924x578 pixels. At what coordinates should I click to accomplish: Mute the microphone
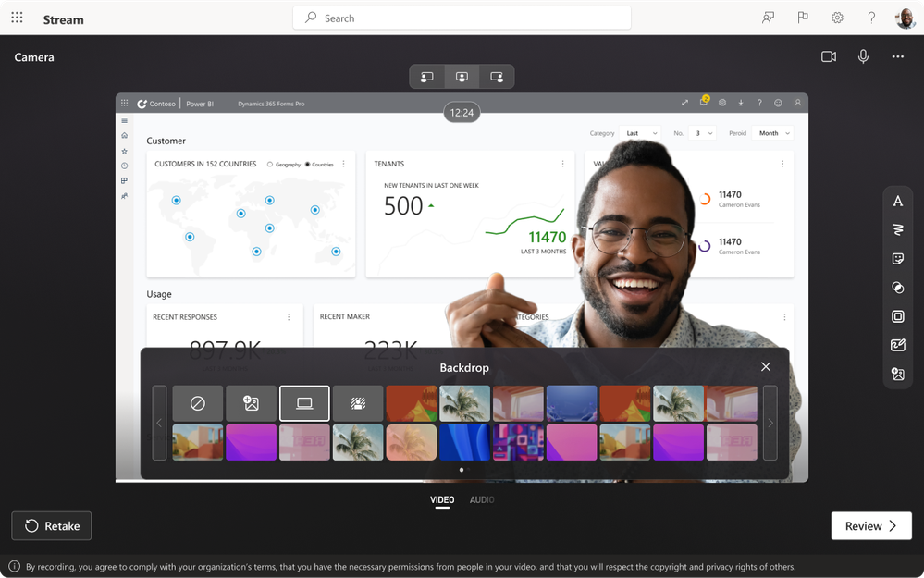coord(863,56)
